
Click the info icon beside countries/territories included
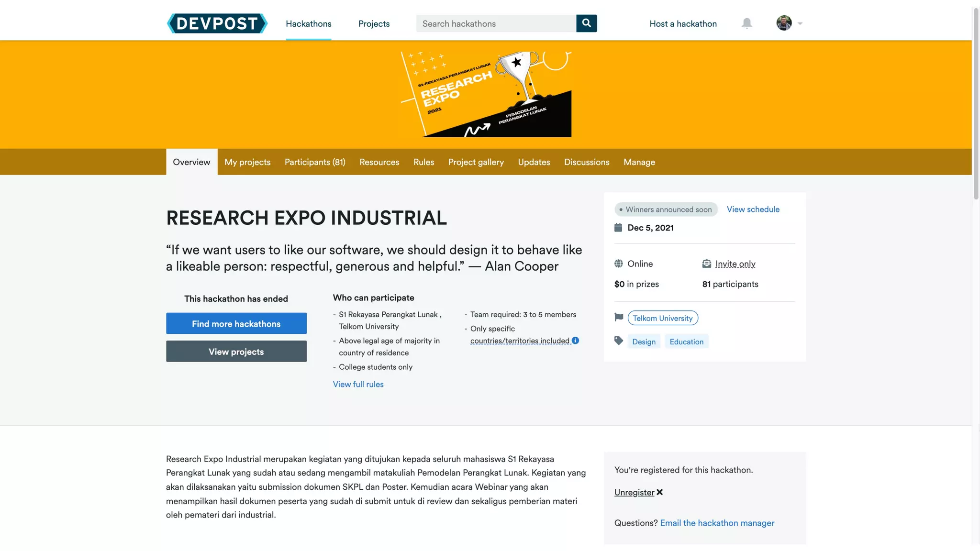tap(576, 341)
